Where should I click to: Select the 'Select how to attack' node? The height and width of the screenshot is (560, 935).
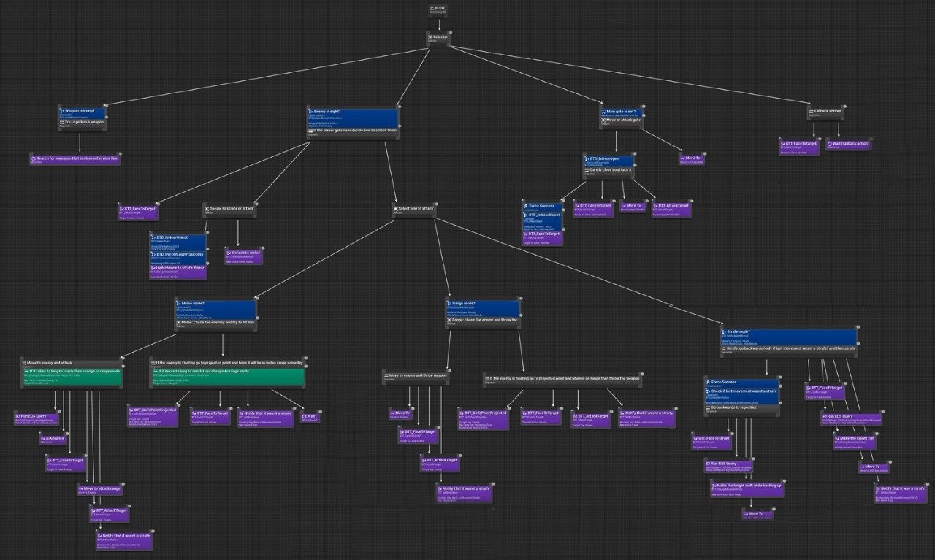(415, 210)
